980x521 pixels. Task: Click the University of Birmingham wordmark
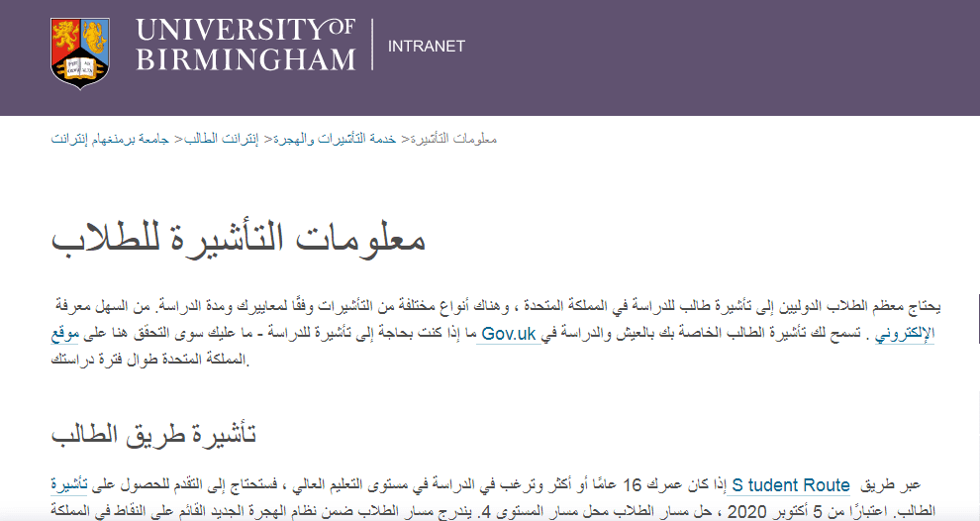tap(245, 46)
